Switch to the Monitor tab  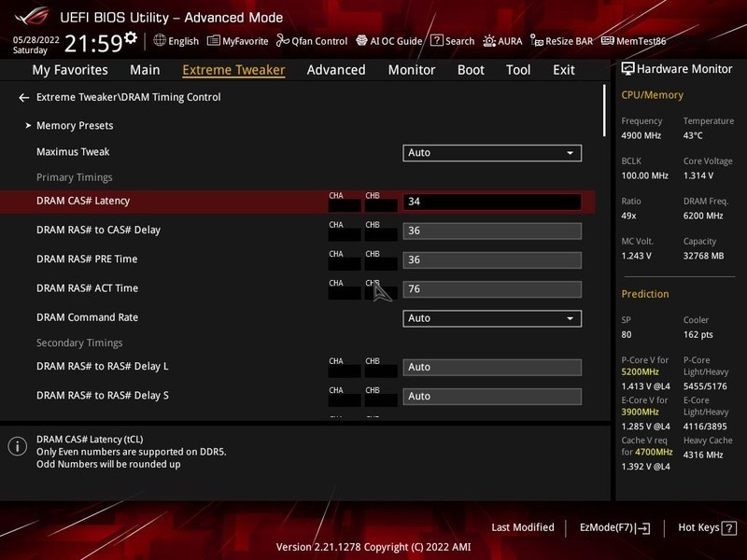[x=410, y=69]
